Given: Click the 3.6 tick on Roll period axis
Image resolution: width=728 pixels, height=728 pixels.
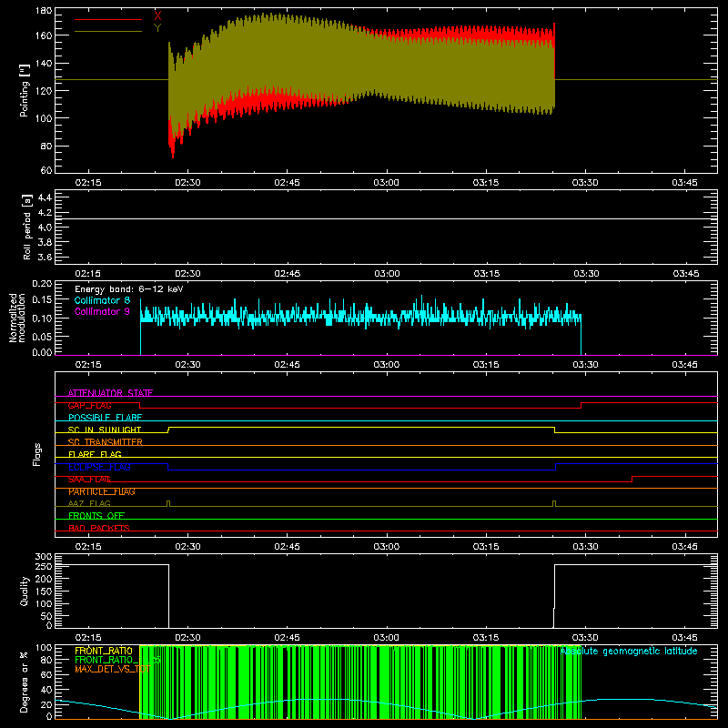Looking at the screenshot, I should coord(45,257).
